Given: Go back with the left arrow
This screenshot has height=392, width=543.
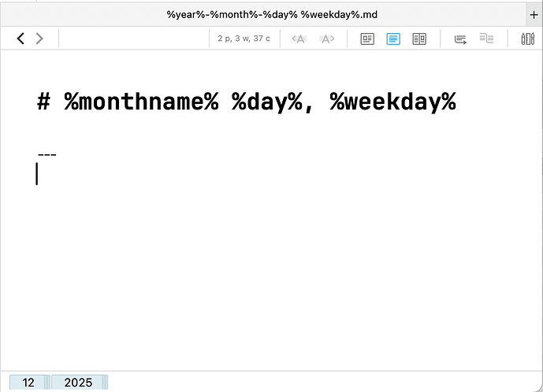Looking at the screenshot, I should tap(21, 39).
